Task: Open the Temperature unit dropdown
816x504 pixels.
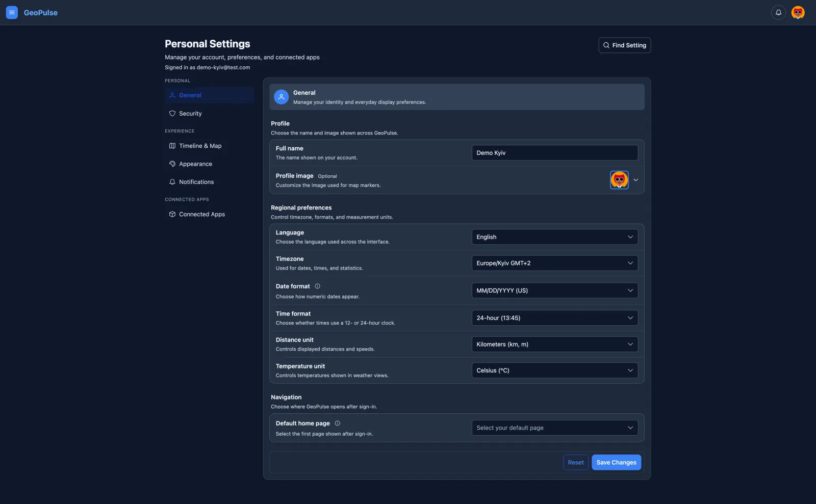Action: pos(554,370)
